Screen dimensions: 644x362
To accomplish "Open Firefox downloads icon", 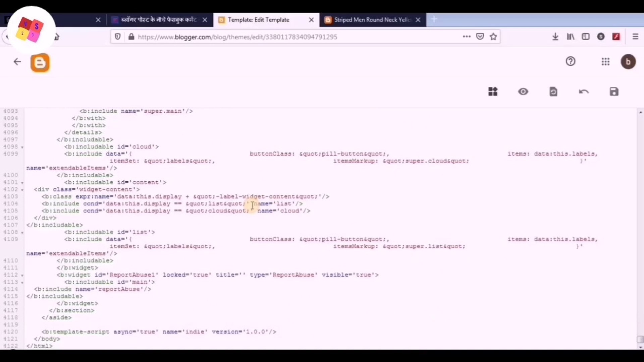I will [x=555, y=37].
